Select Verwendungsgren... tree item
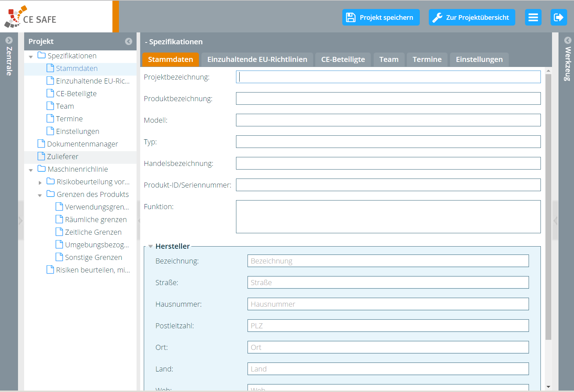 click(97, 207)
